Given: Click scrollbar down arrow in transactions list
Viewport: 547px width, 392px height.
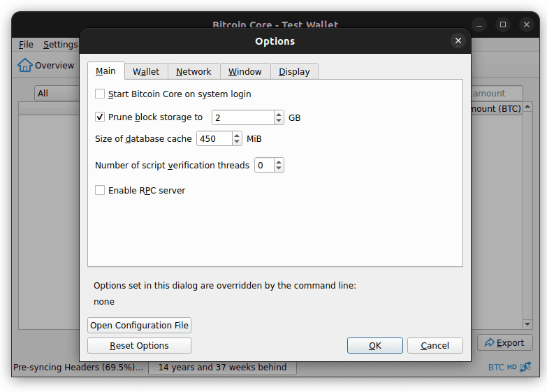Looking at the screenshot, I should (527, 324).
